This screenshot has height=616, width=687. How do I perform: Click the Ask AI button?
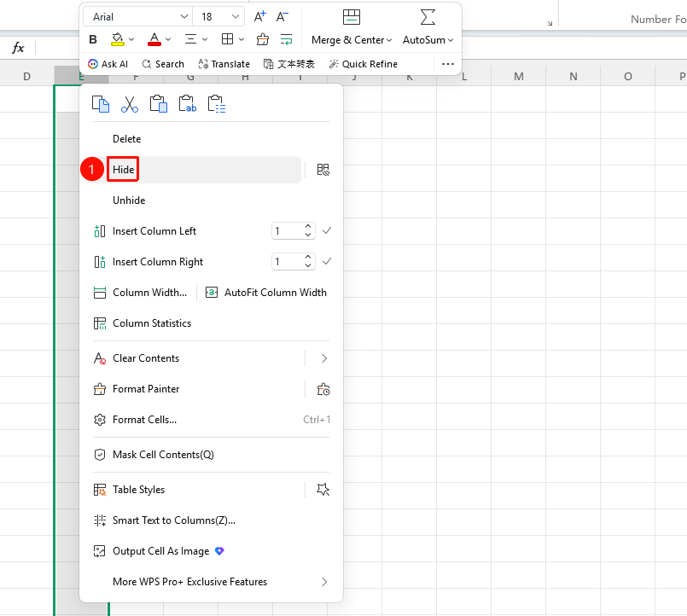108,64
